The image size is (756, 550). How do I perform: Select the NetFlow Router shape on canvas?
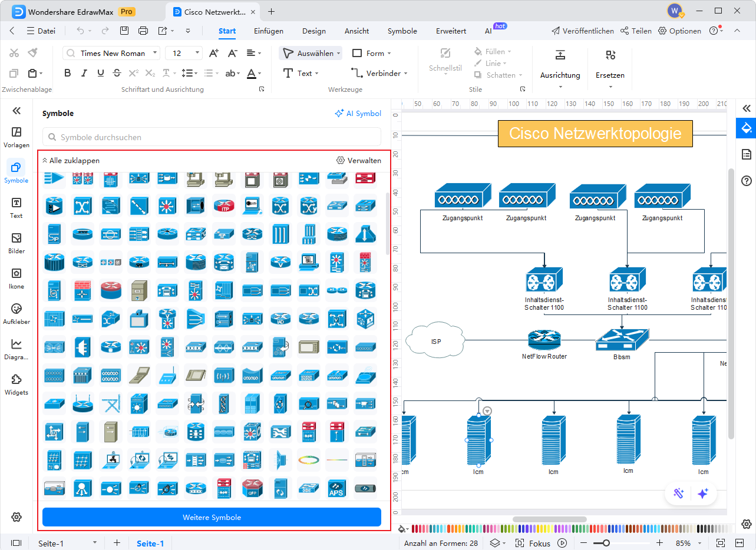pyautogui.click(x=544, y=339)
